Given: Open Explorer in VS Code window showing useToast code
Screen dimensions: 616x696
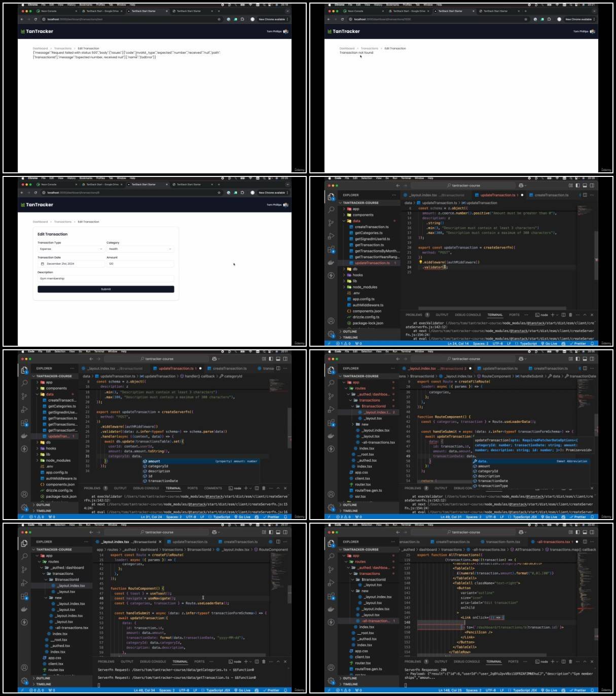Looking at the screenshot, I should [24, 543].
